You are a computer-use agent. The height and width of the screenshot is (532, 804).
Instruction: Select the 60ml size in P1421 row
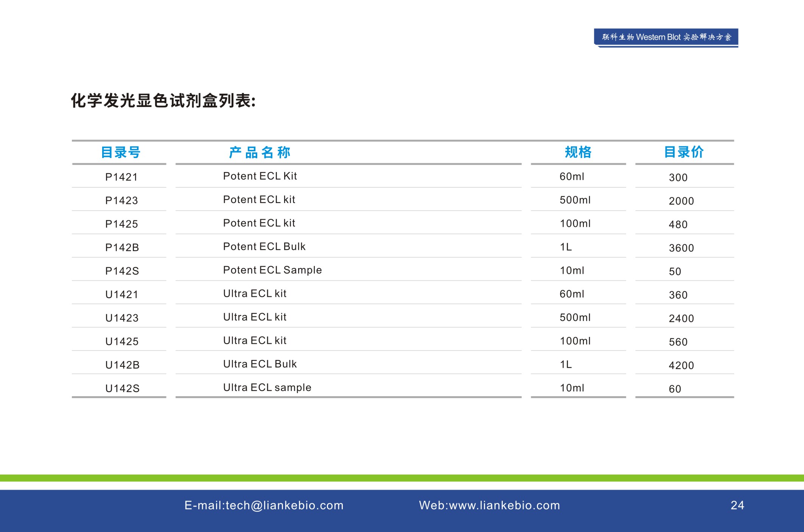[x=572, y=177]
